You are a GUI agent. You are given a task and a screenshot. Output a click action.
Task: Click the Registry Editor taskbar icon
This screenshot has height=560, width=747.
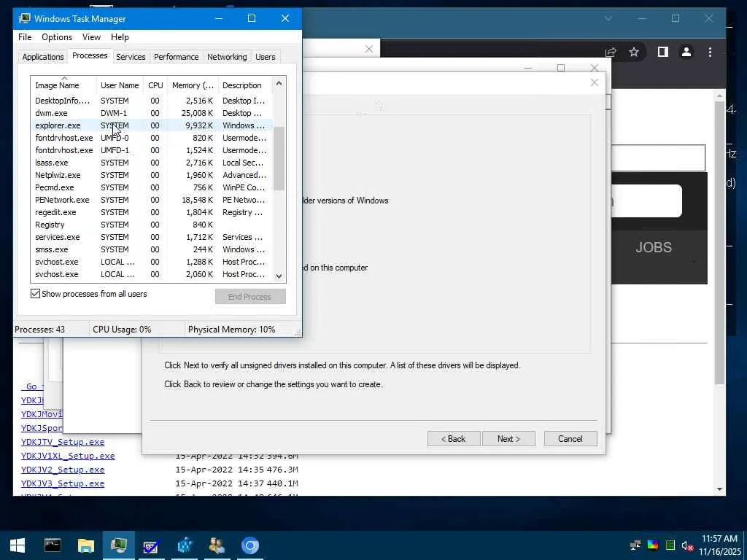(185, 545)
